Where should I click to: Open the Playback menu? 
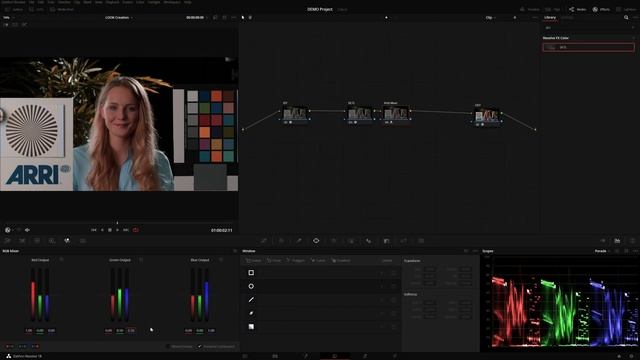(113, 2)
